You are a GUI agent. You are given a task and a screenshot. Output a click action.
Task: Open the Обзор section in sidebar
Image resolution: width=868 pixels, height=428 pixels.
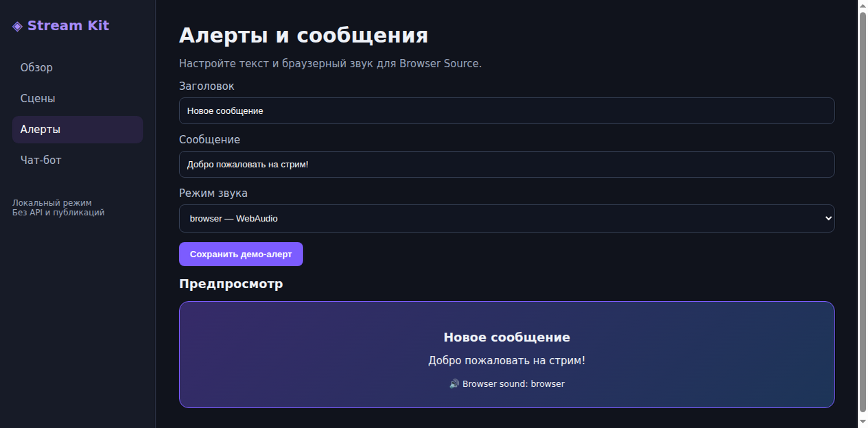point(78,68)
